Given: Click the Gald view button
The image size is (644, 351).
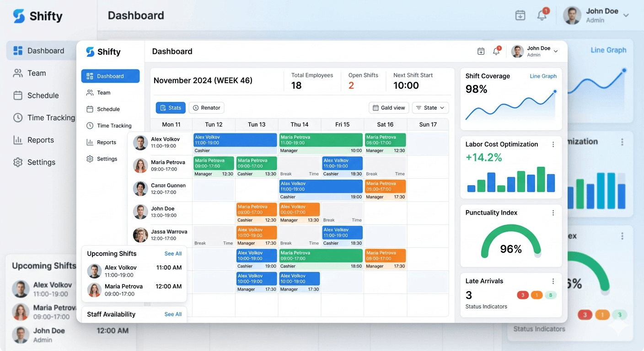Looking at the screenshot, I should [x=389, y=108].
